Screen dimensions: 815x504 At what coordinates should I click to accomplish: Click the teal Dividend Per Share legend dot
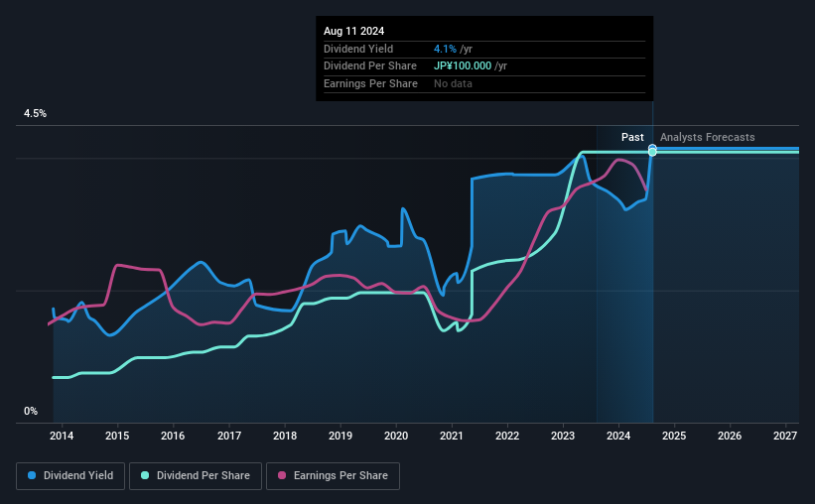click(x=145, y=475)
